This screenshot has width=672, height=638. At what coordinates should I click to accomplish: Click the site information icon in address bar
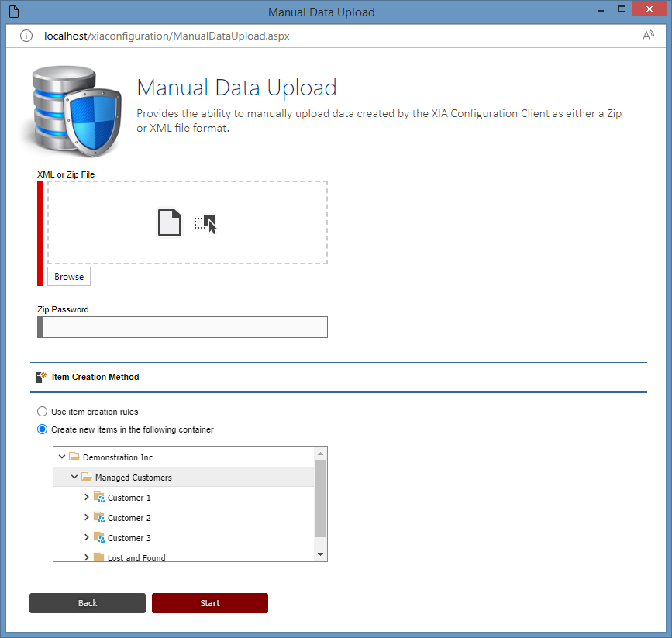(26, 36)
